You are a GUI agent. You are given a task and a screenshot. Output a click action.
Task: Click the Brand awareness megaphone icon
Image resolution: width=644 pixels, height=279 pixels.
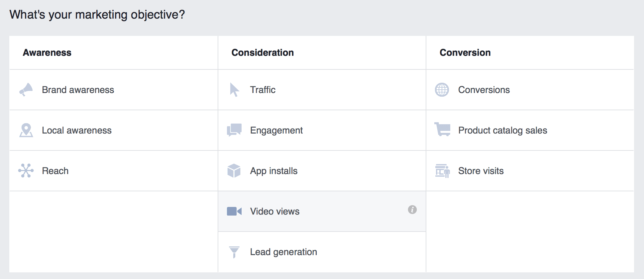pos(26,90)
